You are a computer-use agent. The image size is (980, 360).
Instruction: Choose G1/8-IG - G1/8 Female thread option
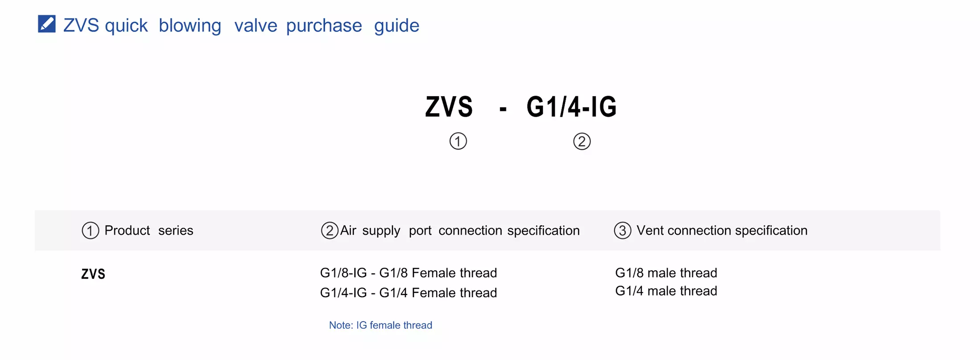pos(408,273)
